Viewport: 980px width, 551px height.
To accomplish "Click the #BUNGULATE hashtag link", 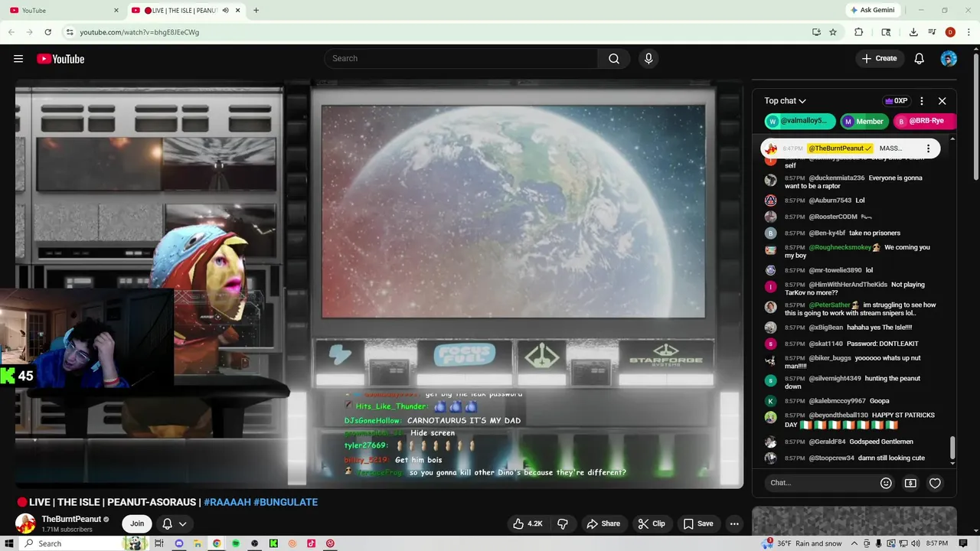I will pyautogui.click(x=286, y=502).
